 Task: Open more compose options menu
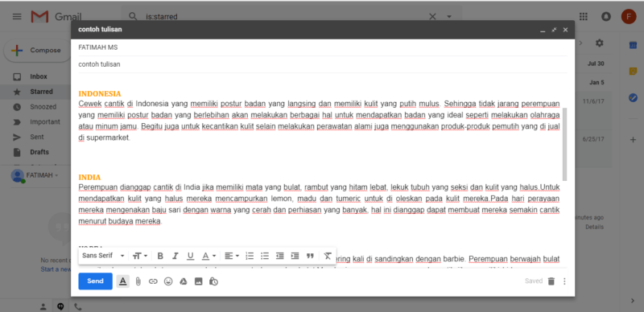[564, 281]
